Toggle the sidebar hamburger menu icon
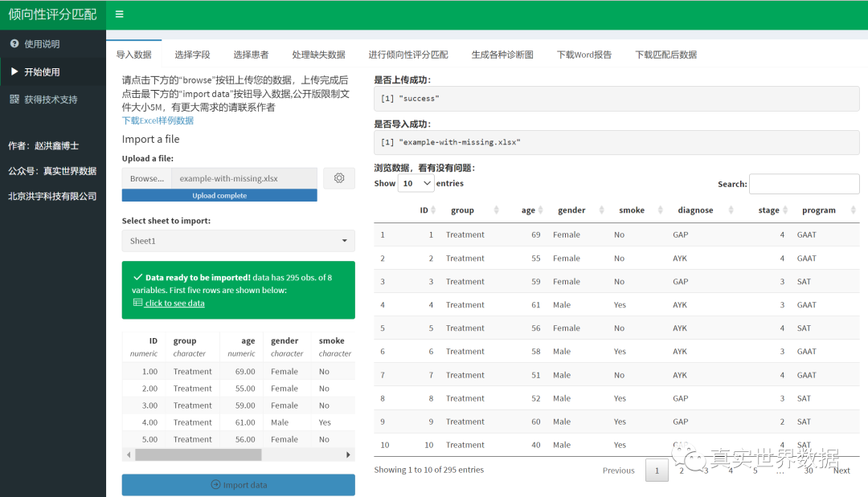The image size is (868, 497). [119, 14]
